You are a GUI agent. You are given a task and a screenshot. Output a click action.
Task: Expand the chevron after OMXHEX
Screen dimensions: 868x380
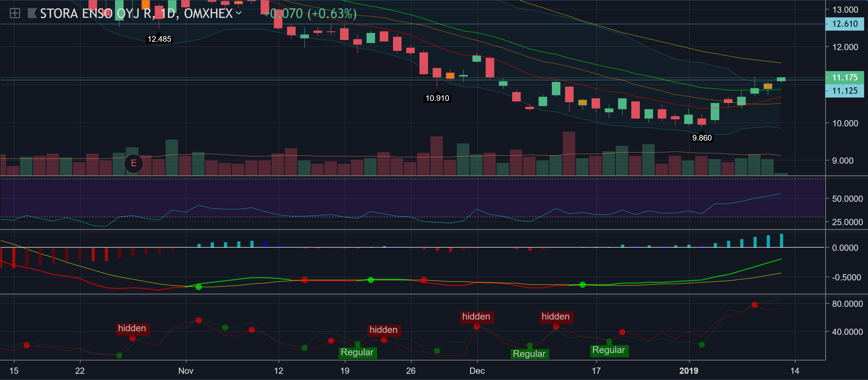point(239,13)
